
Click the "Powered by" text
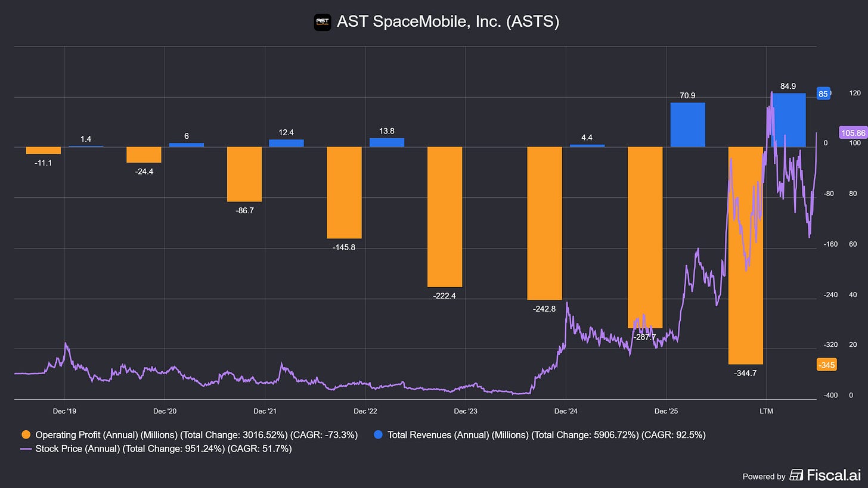click(764, 476)
